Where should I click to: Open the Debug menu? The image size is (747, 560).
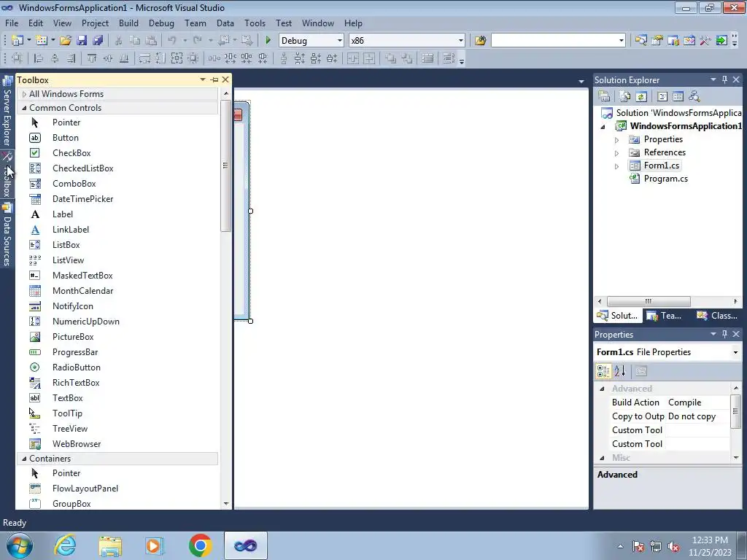click(161, 23)
